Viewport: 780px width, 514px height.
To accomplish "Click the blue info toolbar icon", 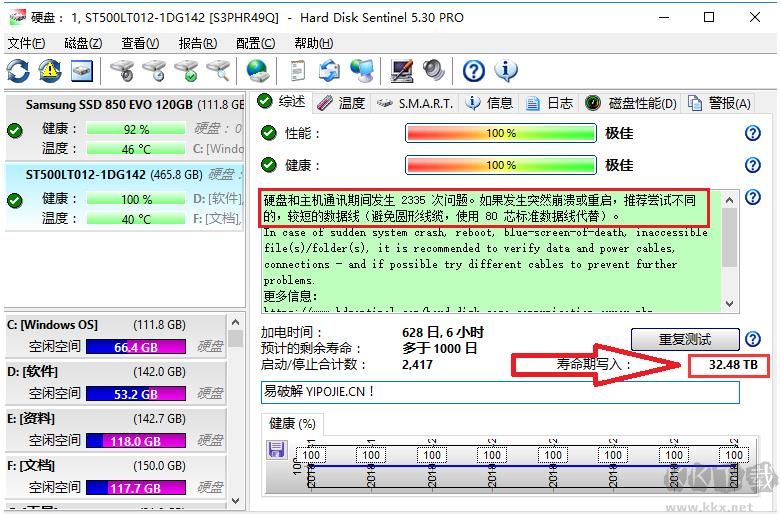I will click(506, 71).
